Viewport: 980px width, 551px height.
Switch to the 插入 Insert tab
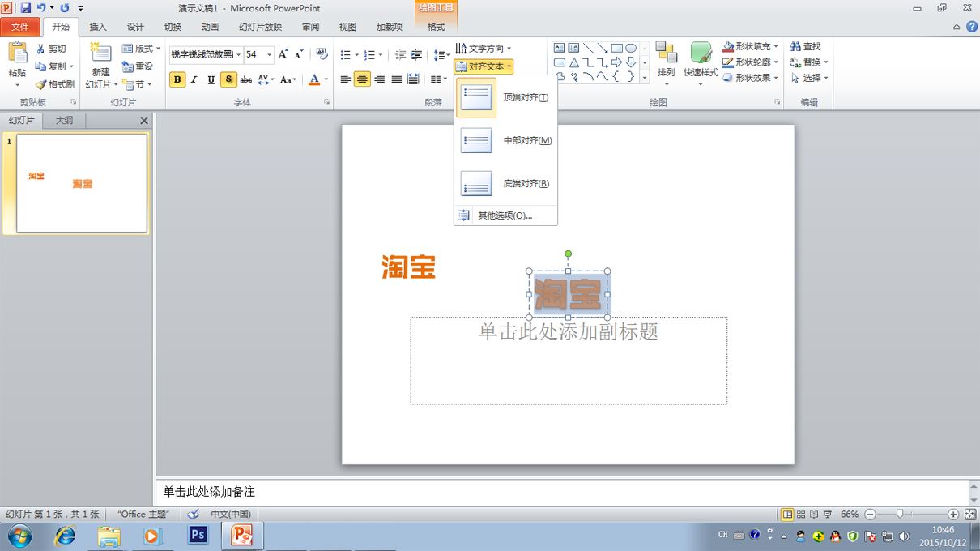98,27
